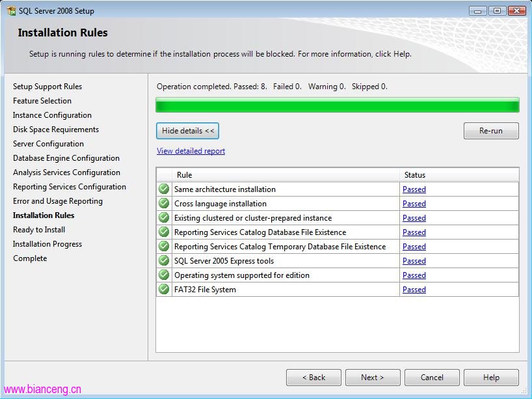Click check icon for Reporting Services Catalog Database File Existence
The width and height of the screenshot is (532, 399).
click(x=164, y=232)
